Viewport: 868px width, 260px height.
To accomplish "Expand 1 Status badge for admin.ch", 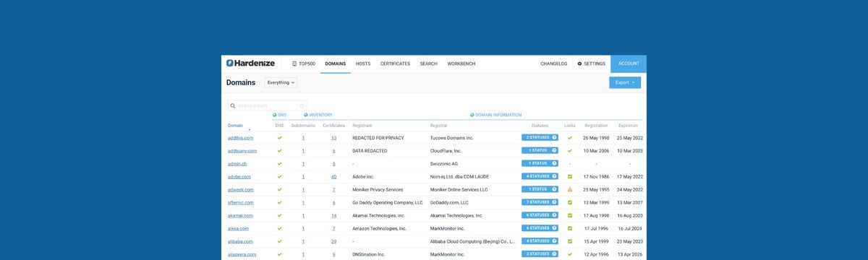I will click(540, 164).
